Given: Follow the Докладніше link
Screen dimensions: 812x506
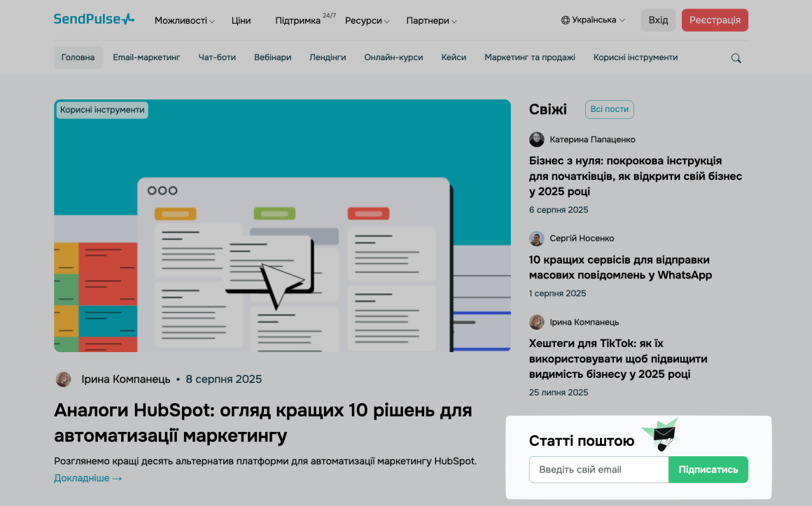Looking at the screenshot, I should click(x=88, y=478).
